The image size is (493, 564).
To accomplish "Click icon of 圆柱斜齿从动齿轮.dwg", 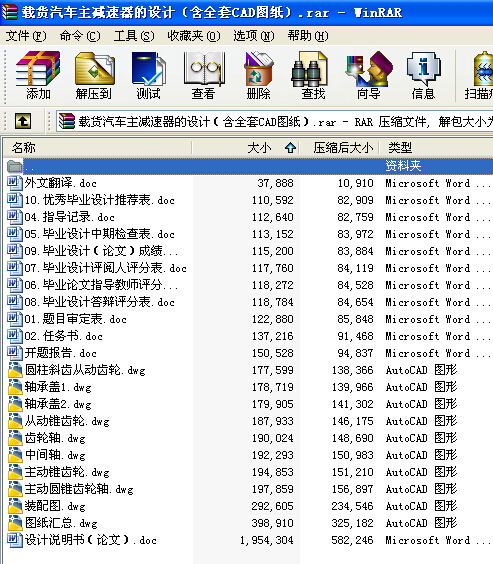I will pyautogui.click(x=15, y=370).
